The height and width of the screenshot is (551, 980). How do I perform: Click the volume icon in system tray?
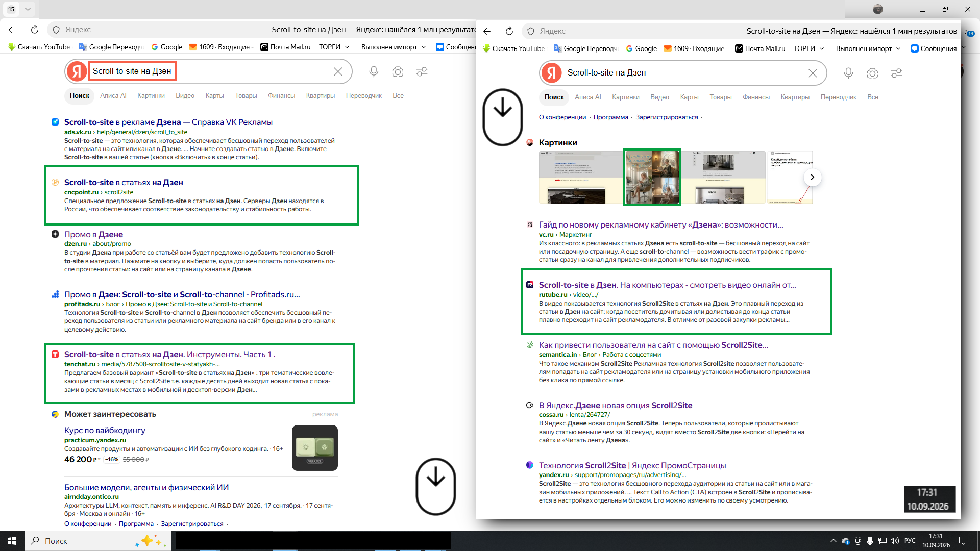(894, 541)
